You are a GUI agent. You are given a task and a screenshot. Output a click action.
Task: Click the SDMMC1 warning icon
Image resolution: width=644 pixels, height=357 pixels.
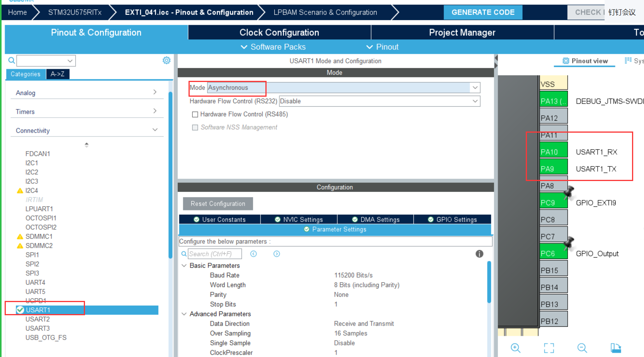pyautogui.click(x=20, y=237)
